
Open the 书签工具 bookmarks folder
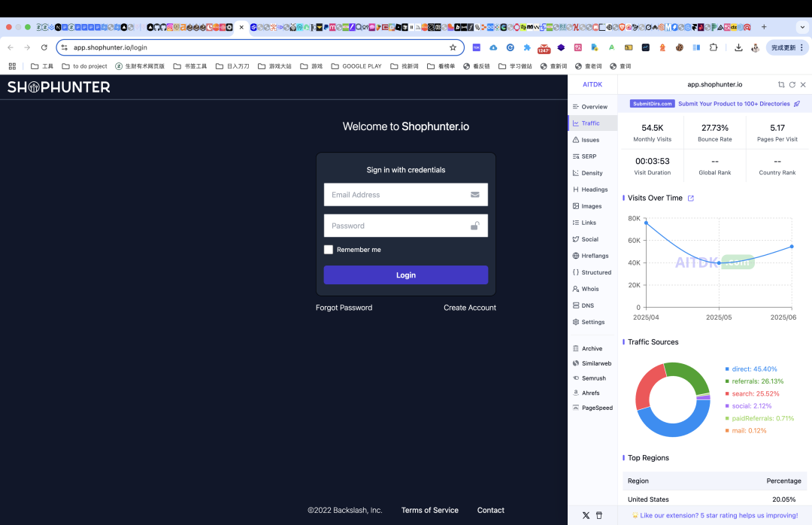190,66
